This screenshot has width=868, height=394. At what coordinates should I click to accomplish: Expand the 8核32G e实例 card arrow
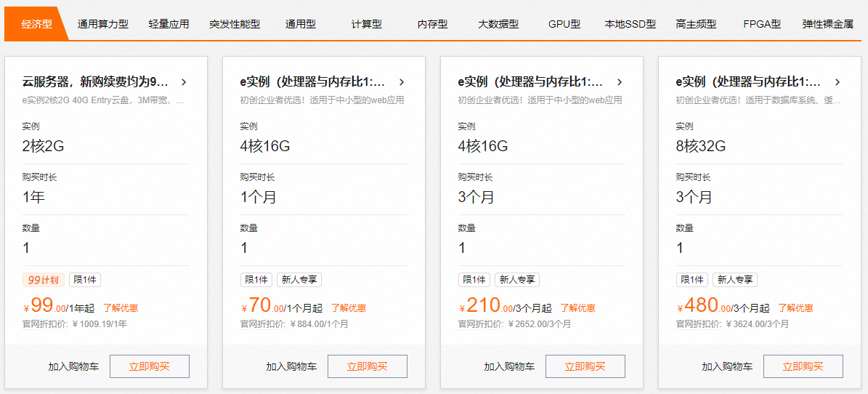837,82
